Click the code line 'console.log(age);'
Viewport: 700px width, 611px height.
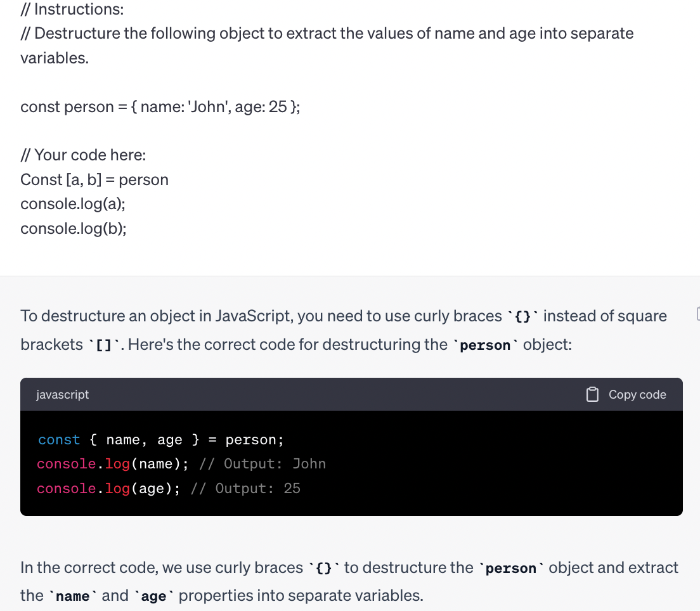tap(108, 489)
